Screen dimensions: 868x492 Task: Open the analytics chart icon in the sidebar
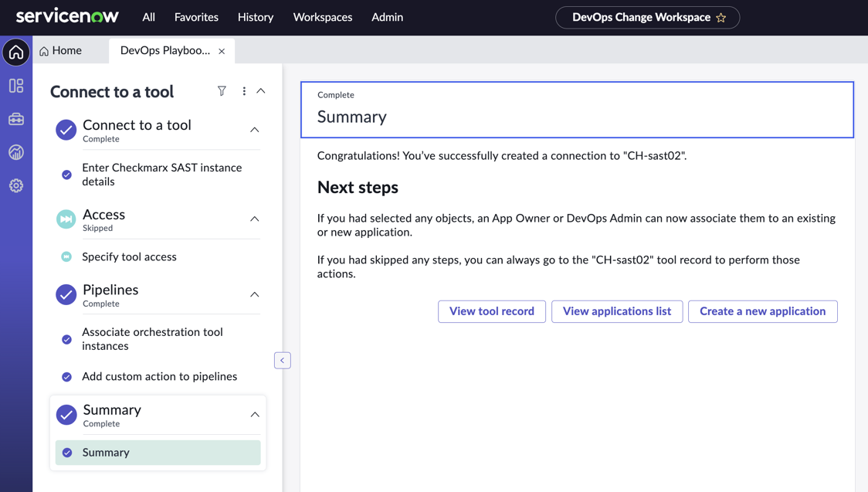(x=16, y=152)
